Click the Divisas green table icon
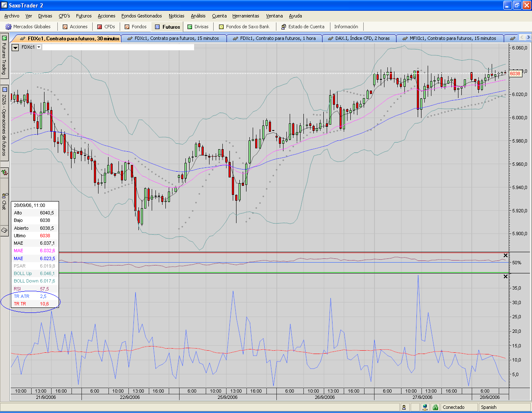Viewport: 532px width, 413px height. point(190,27)
